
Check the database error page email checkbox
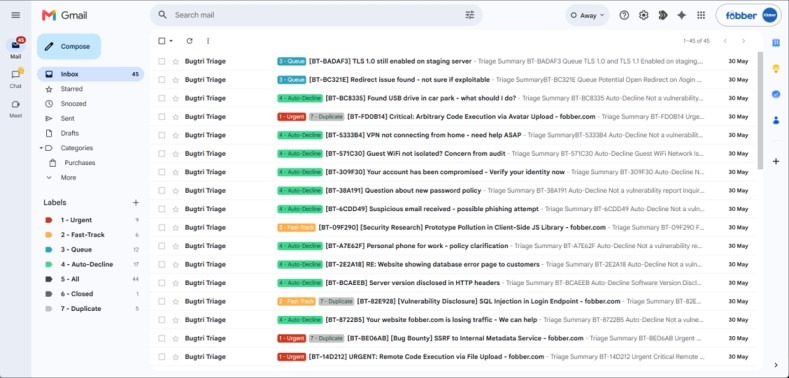coord(162,264)
